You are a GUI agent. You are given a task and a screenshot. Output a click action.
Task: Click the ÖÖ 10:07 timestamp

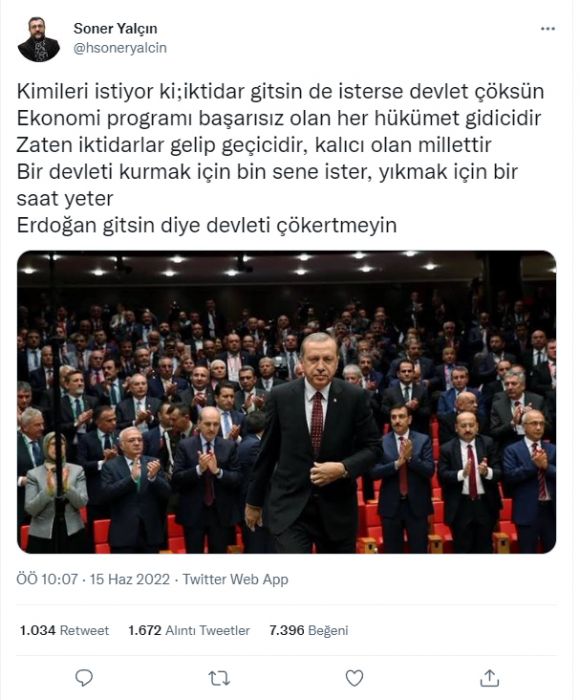click(47, 579)
